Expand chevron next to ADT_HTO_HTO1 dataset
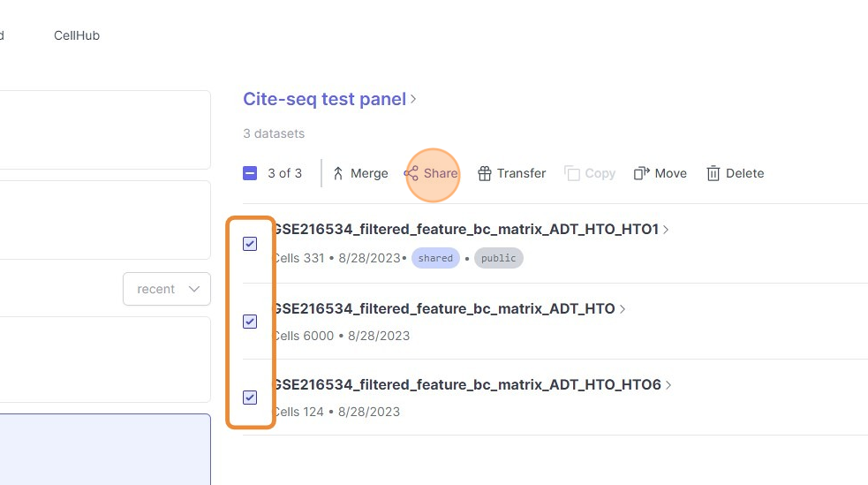This screenshot has width=868, height=485. pos(666,230)
